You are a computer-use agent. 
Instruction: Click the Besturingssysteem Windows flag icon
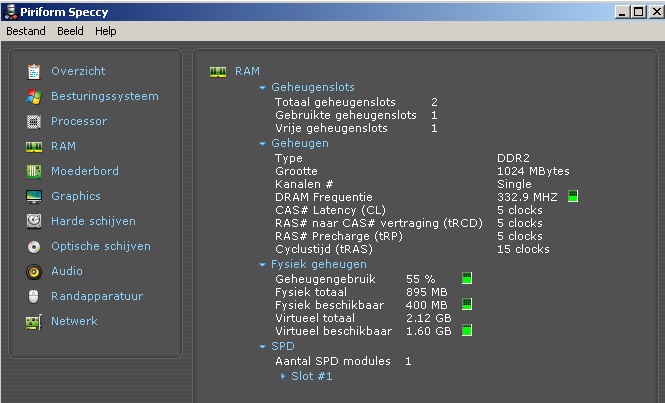coord(34,96)
